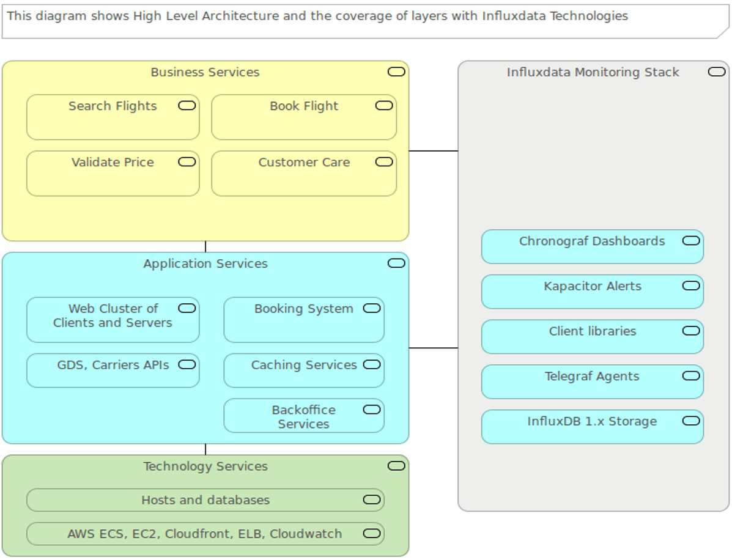The width and height of the screenshot is (732, 560).
Task: Click the Technology Services group header
Action: (x=205, y=466)
